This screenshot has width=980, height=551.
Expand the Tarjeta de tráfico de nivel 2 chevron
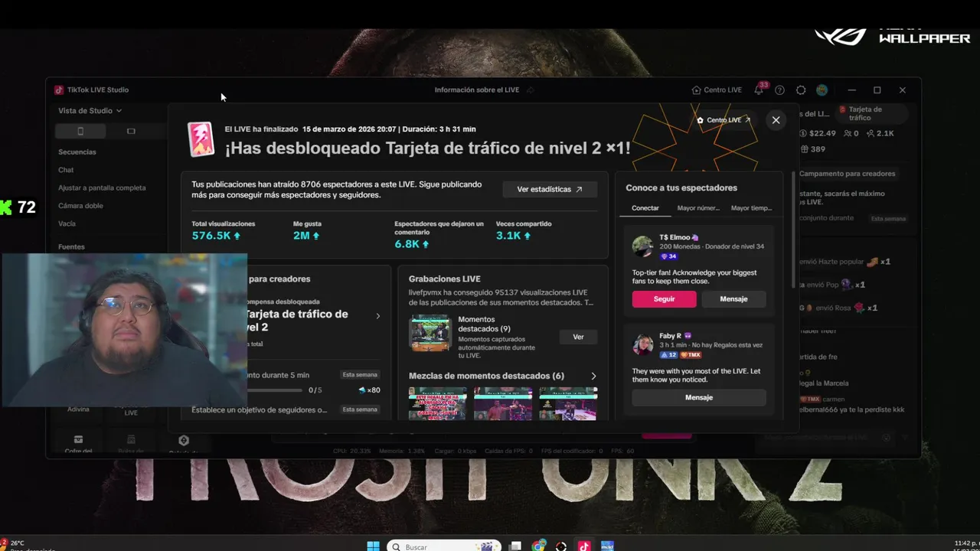(x=377, y=316)
